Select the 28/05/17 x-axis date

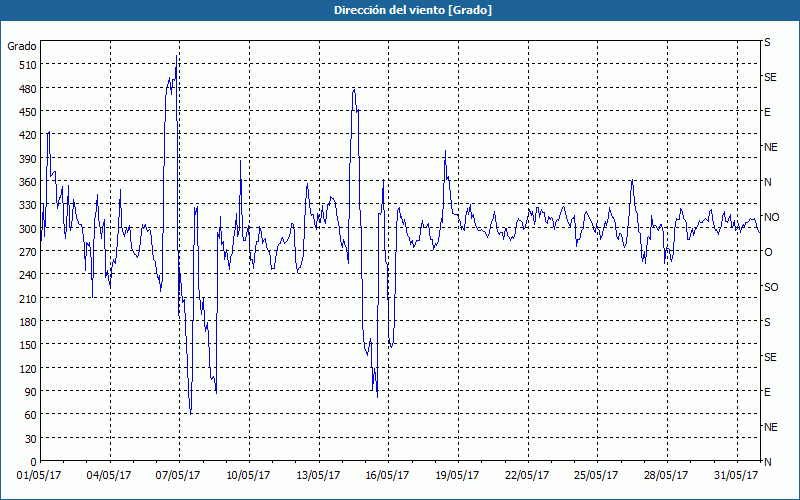coord(666,476)
